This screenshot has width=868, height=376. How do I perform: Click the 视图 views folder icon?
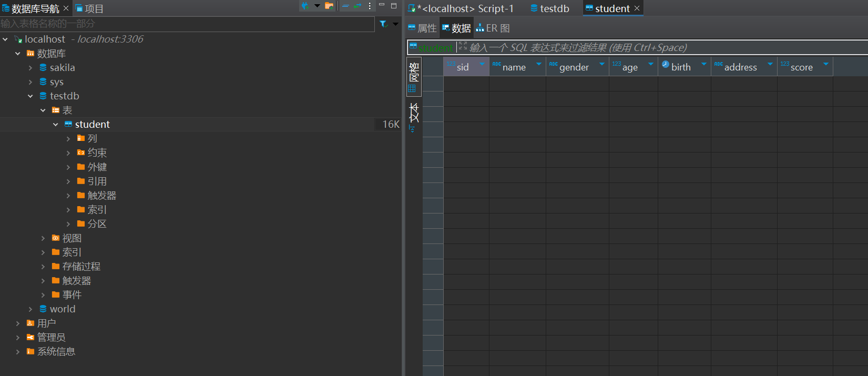click(56, 238)
